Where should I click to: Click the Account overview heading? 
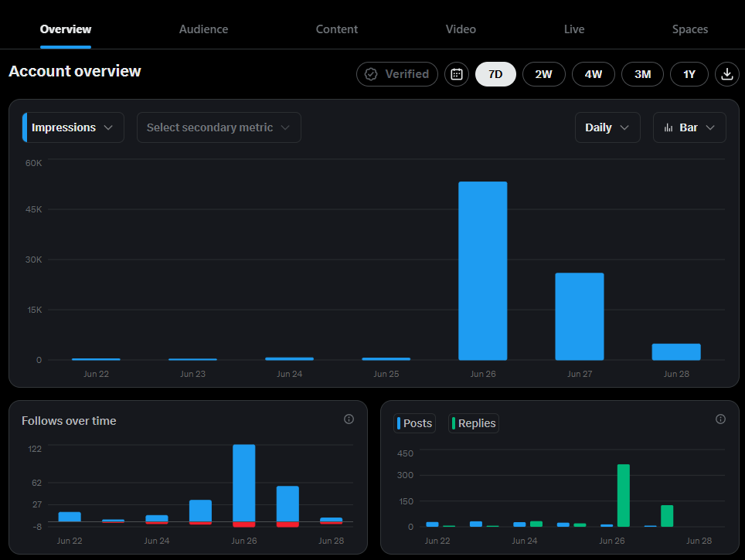tap(75, 71)
